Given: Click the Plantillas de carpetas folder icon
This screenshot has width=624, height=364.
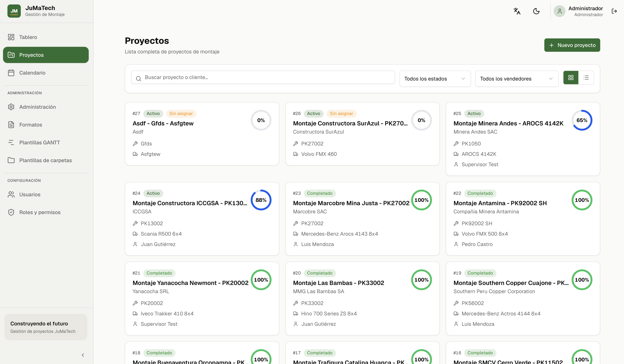Looking at the screenshot, I should point(11,160).
